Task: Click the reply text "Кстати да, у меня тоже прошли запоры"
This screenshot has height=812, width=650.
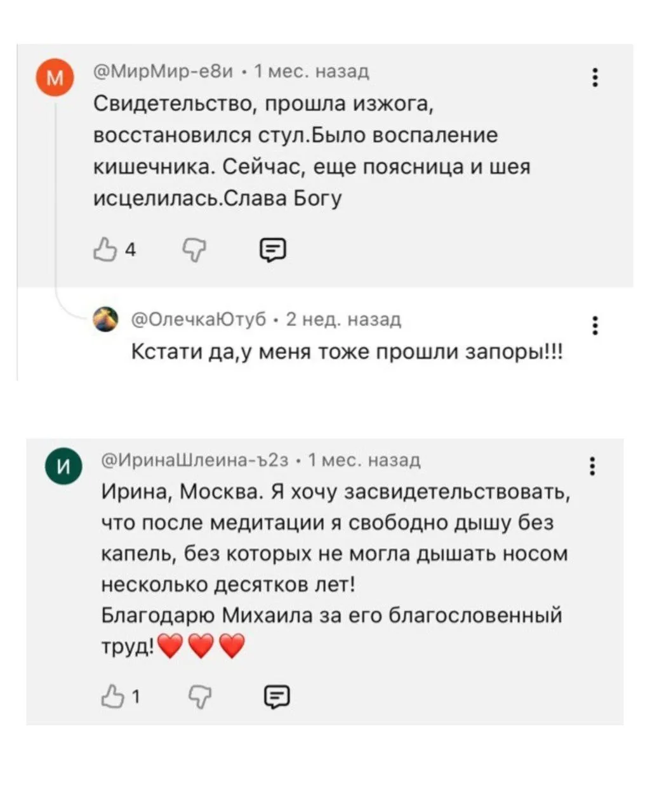Action: (347, 351)
